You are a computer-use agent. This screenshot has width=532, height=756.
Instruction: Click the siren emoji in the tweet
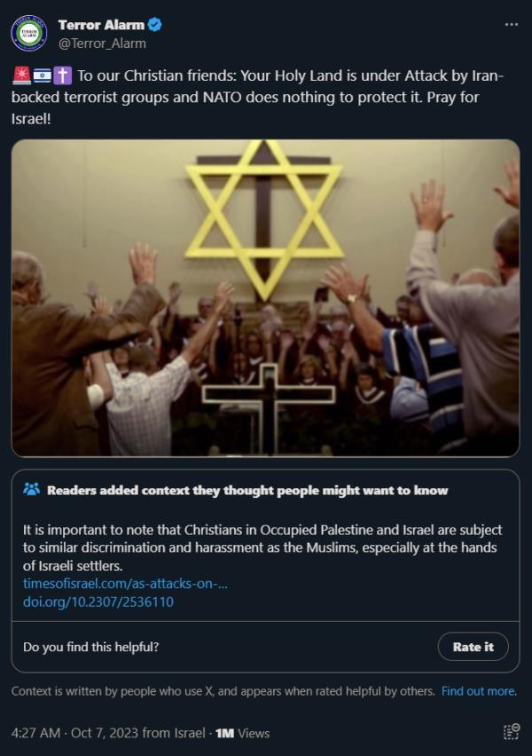point(21,75)
